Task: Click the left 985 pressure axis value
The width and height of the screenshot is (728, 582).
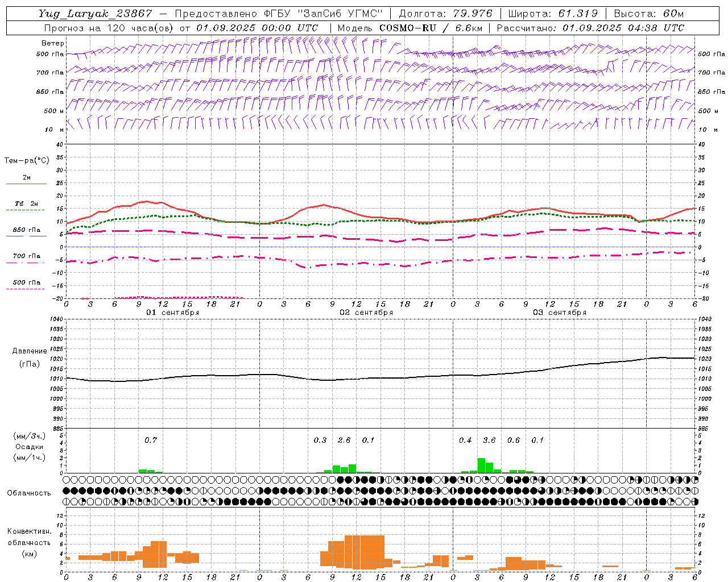Action: tap(57, 429)
